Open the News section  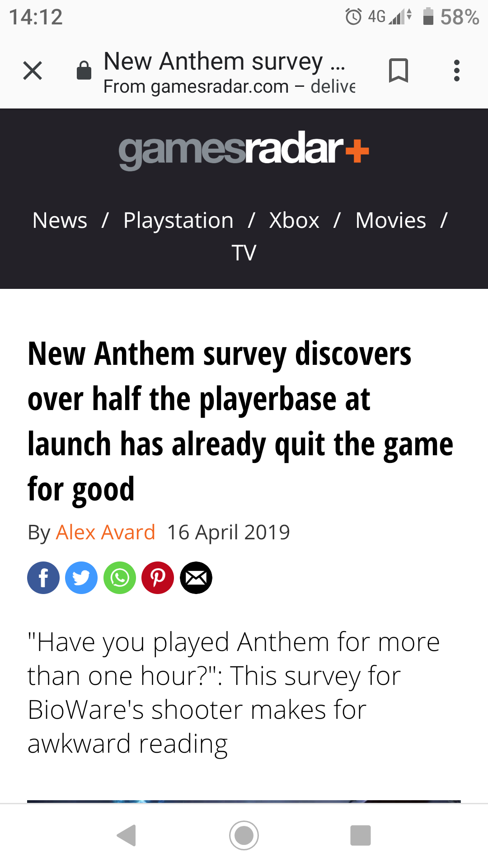tap(60, 221)
